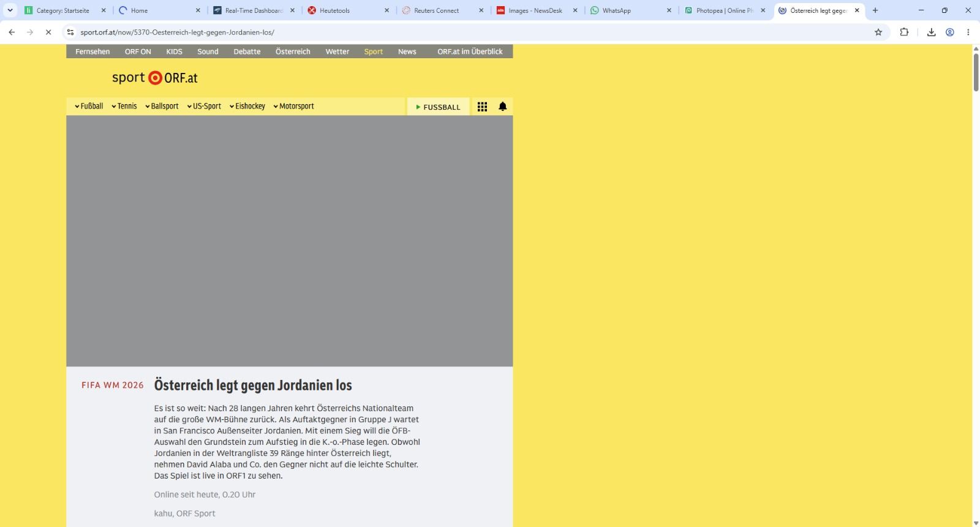Expand the Ballsport dropdown menu

pos(162,106)
